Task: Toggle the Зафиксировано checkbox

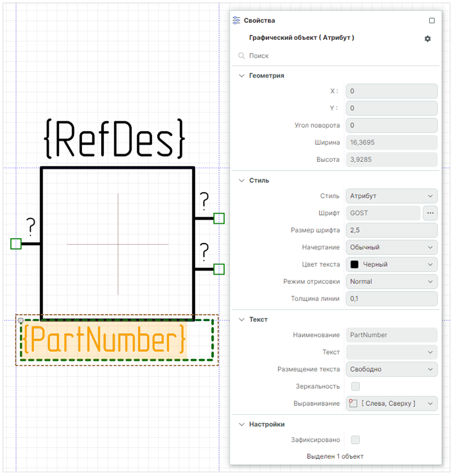Action: click(355, 440)
